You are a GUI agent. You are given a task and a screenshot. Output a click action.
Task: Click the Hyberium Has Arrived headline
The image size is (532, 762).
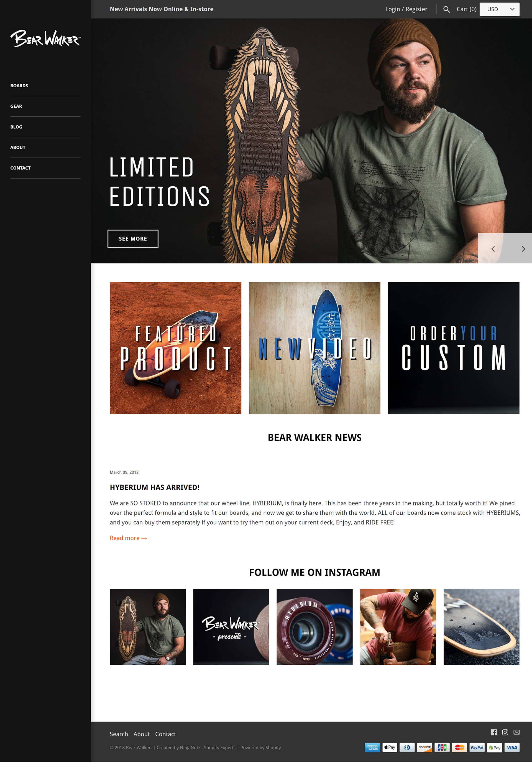[155, 487]
